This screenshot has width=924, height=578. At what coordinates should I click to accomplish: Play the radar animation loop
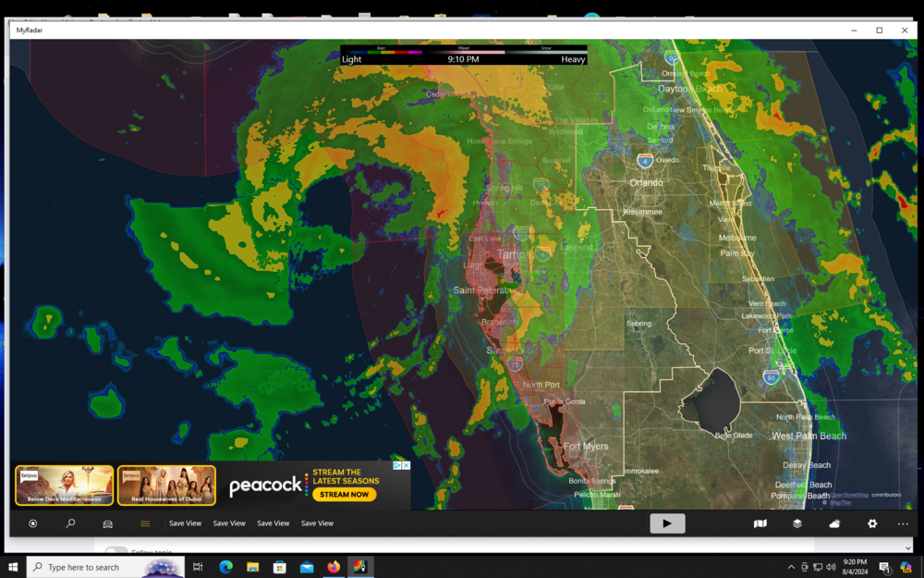(667, 523)
